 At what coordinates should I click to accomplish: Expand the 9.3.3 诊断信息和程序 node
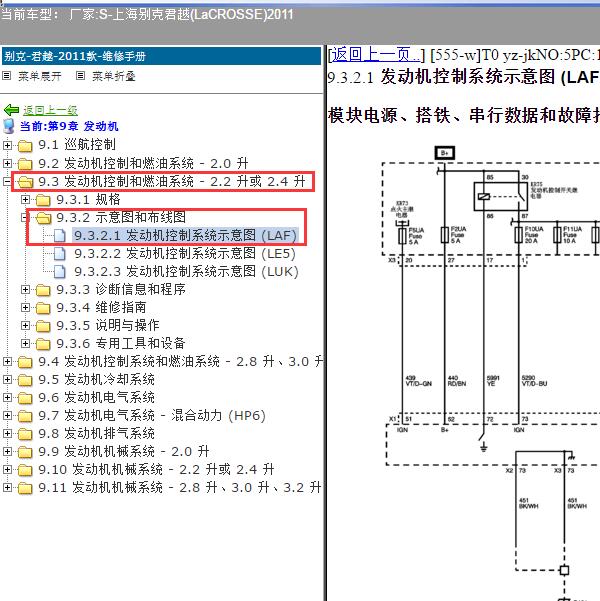pyautogui.click(x=25, y=289)
